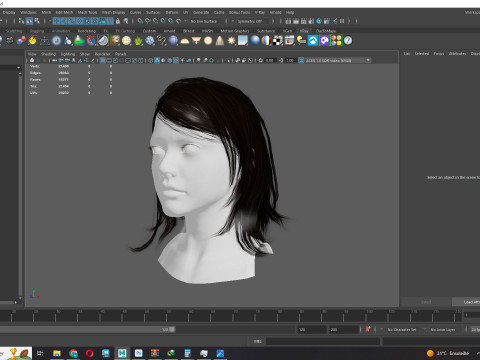Click the V-Ray fire shelf icon
Viewport: 480px width, 360px height.
click(x=32, y=41)
